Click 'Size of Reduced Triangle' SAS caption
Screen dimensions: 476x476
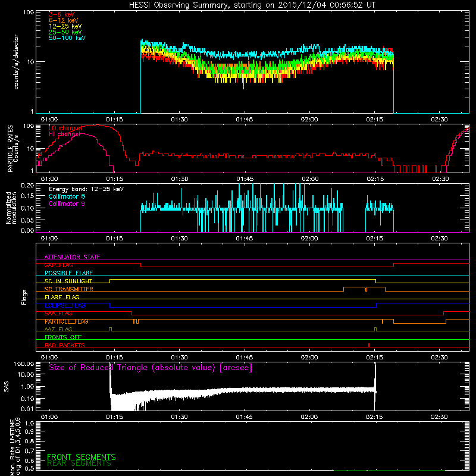(x=151, y=368)
